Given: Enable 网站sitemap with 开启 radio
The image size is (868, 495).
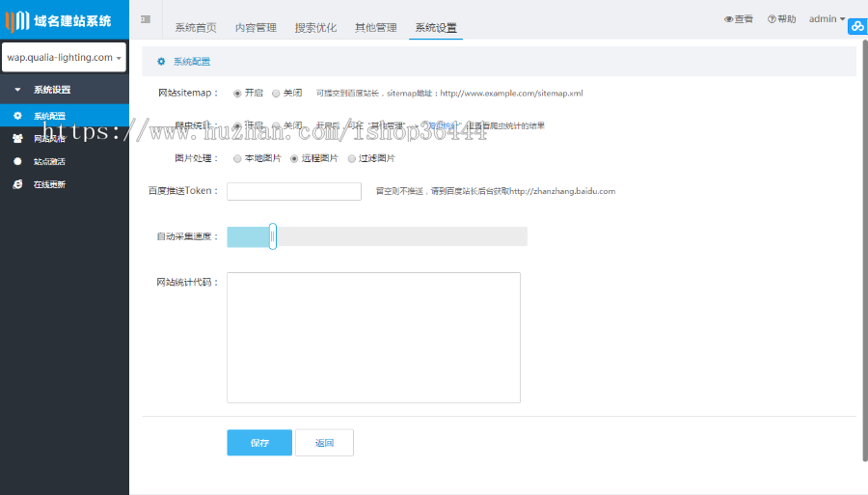Looking at the screenshot, I should click(237, 94).
